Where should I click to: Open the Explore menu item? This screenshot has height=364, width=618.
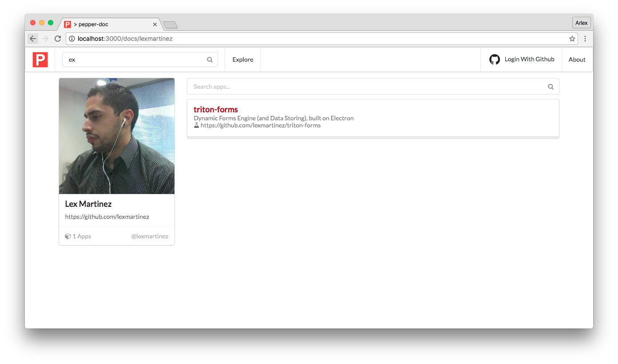[243, 59]
